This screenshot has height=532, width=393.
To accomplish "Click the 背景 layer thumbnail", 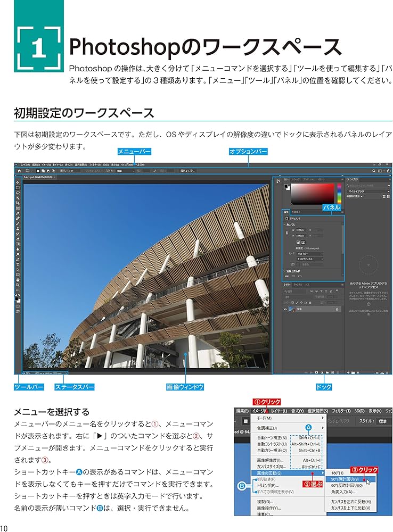I will point(292,309).
